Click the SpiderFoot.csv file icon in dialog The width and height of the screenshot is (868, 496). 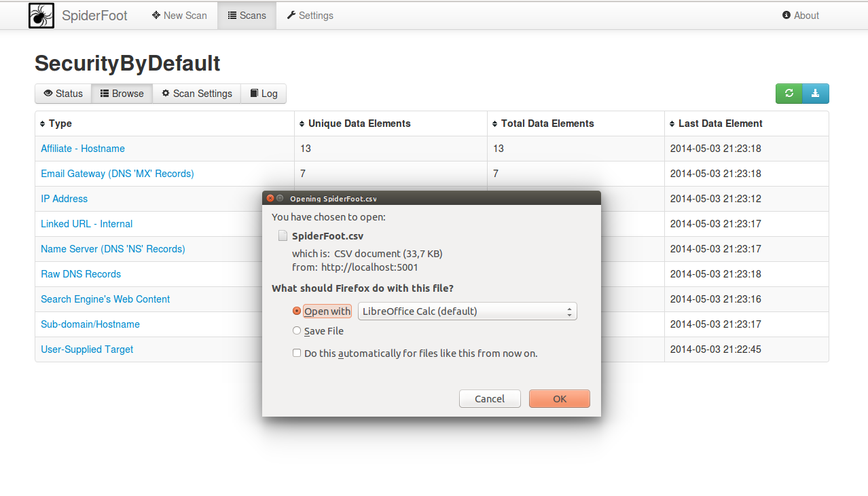(x=283, y=236)
